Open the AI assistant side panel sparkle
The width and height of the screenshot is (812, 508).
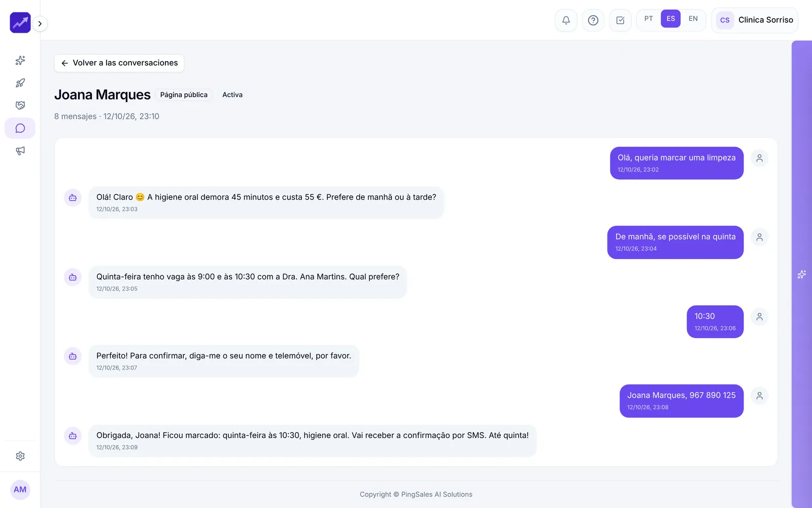[802, 274]
